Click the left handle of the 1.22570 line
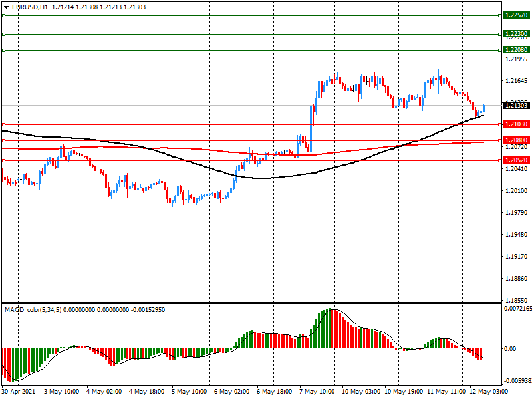 3,15
